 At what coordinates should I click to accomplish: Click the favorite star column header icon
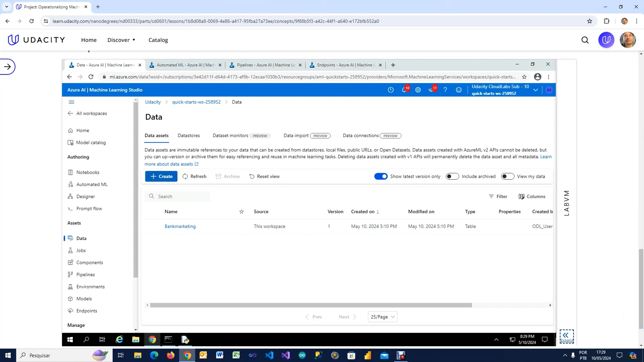pos(241,212)
